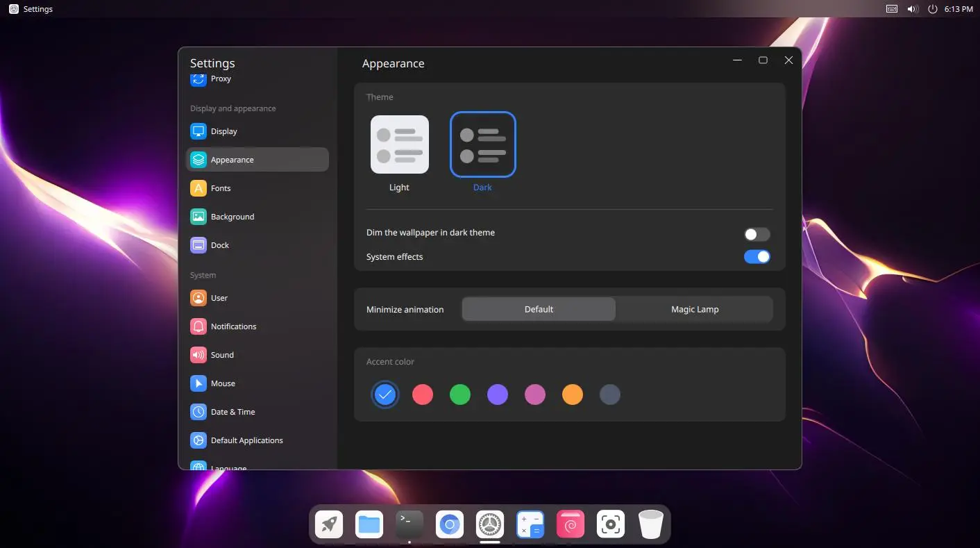Launch the Terminal from the dock
Viewport: 980px width, 548px height.
(409, 524)
